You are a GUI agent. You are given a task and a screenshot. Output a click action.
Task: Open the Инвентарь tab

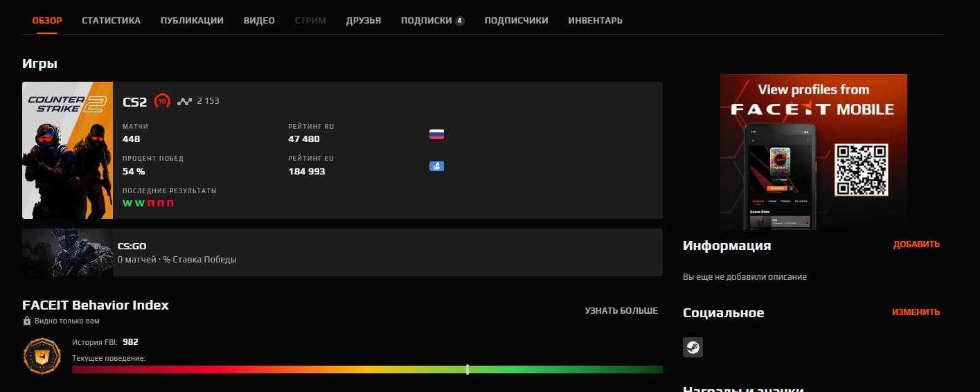pos(595,21)
